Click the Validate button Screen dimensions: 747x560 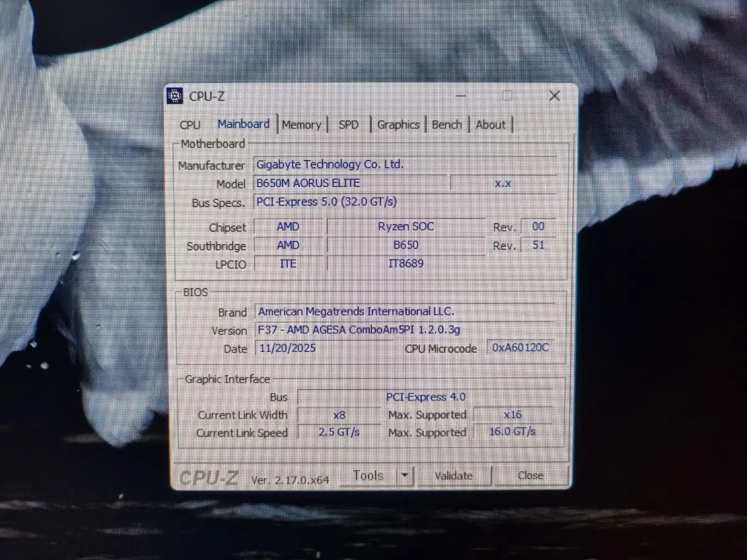(454, 476)
